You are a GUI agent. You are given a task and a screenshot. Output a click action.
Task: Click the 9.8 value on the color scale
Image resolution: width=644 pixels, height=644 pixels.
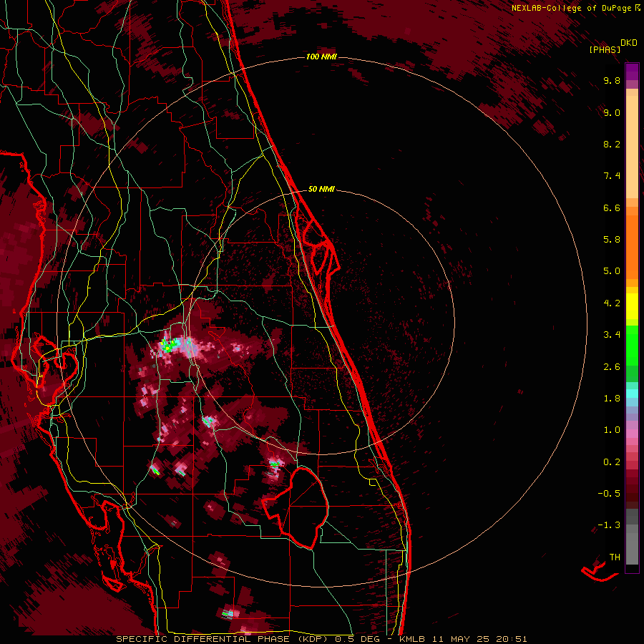click(x=612, y=80)
